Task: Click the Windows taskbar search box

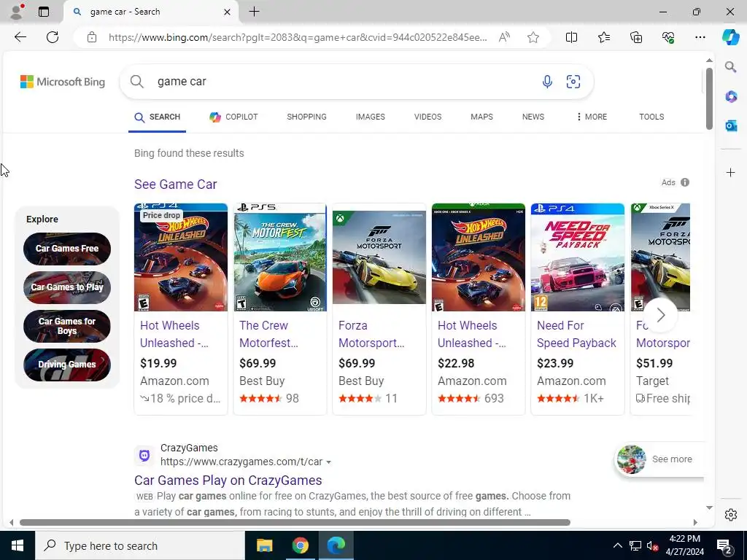Action: (x=140, y=545)
